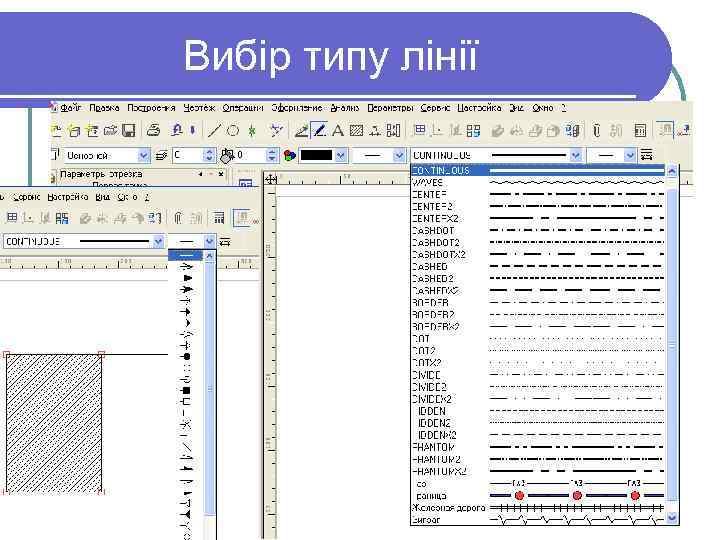
Task: Select the DIVIDE2 linetype
Action: (538, 387)
